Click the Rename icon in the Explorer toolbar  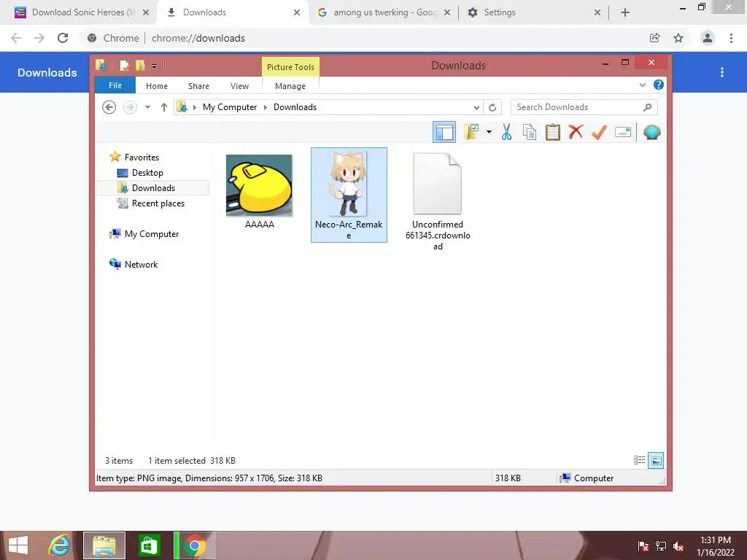pyautogui.click(x=623, y=132)
